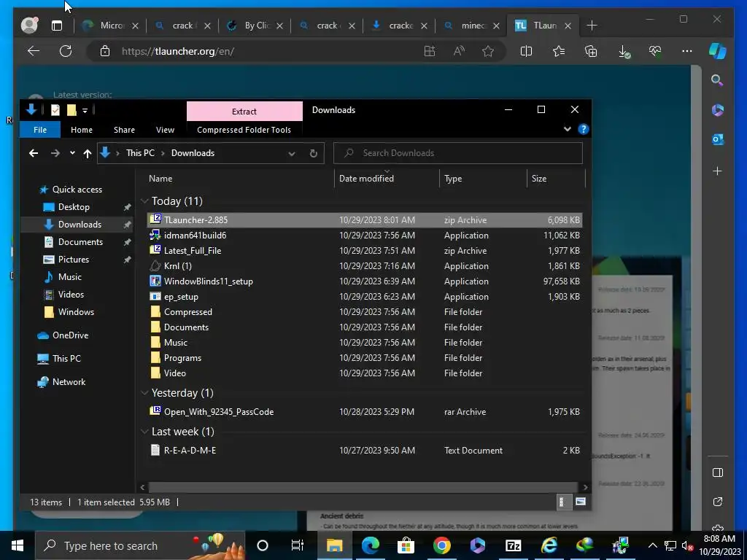
Task: Open the Extract contextual tab
Action: (x=244, y=111)
